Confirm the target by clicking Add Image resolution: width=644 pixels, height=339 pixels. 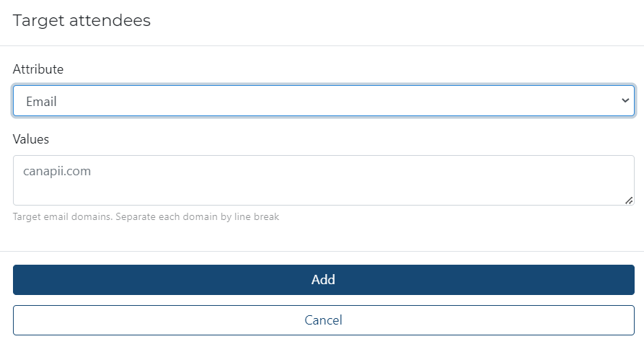pyautogui.click(x=323, y=280)
